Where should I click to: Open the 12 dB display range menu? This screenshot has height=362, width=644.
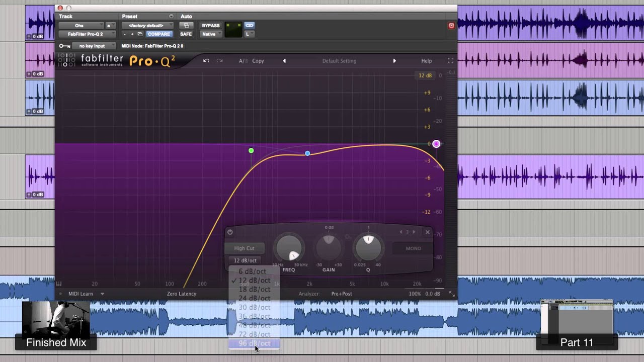[x=425, y=75]
